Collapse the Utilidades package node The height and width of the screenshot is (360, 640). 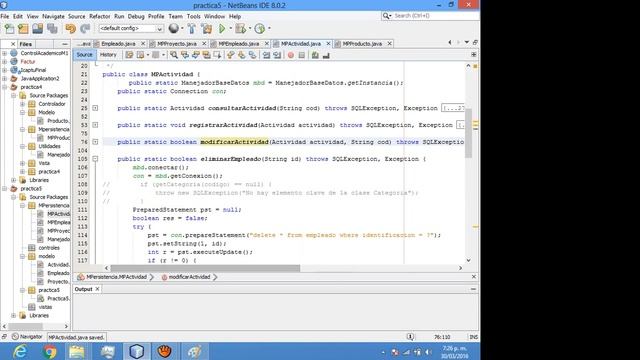(x=22, y=146)
